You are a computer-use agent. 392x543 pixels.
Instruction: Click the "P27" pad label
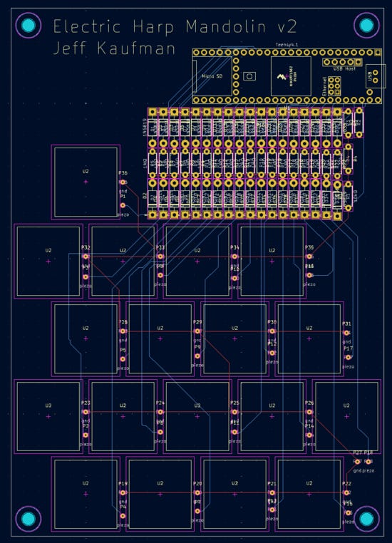(358, 452)
